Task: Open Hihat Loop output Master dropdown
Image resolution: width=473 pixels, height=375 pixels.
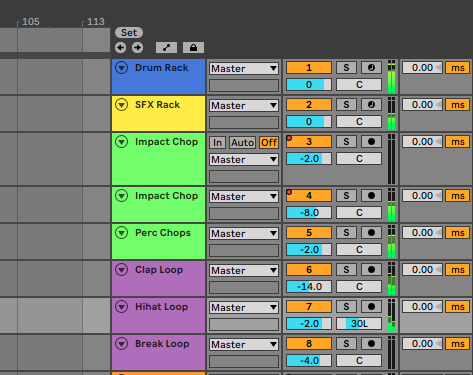Action: 244,308
